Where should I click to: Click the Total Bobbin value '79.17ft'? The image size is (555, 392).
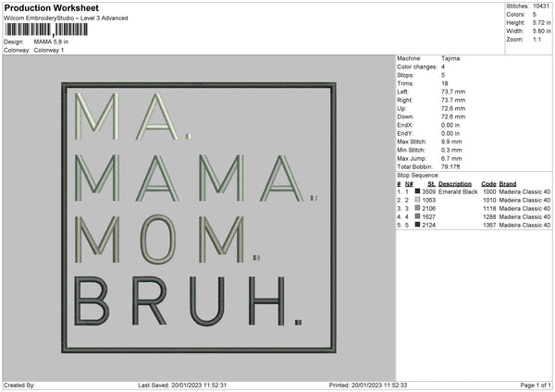click(450, 166)
